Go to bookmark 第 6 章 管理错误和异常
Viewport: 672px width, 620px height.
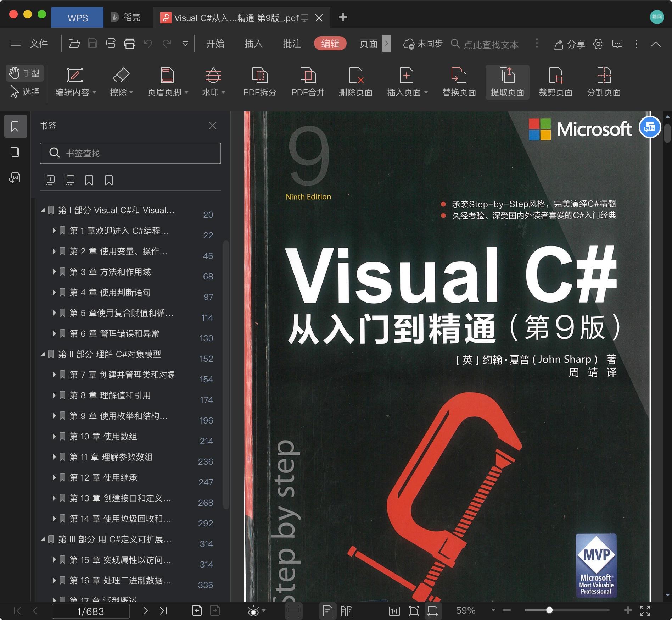coord(114,334)
